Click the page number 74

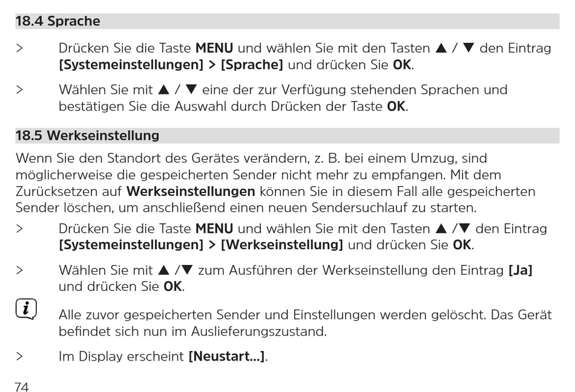pos(22,387)
